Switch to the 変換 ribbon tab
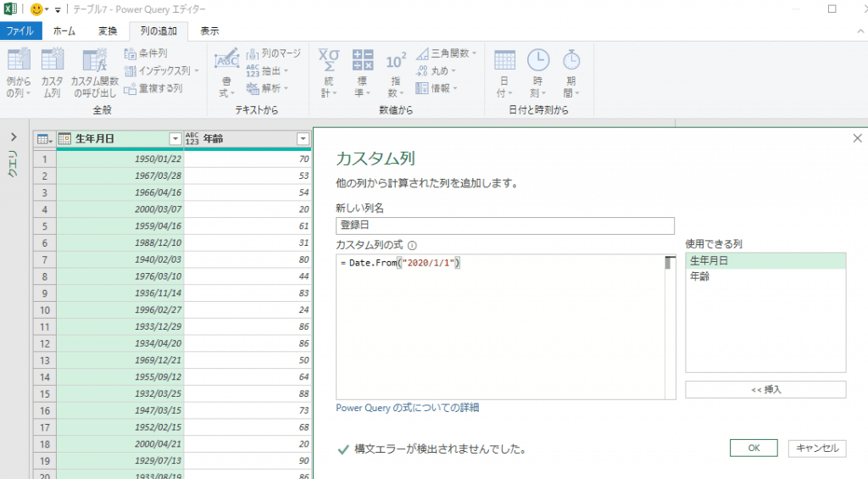Screen dimensions: 868x479 coord(107,31)
